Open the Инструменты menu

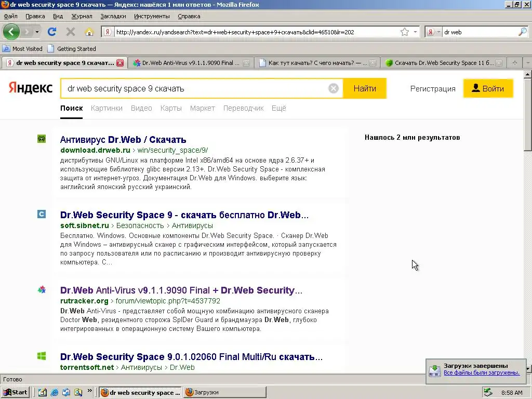coord(152,16)
